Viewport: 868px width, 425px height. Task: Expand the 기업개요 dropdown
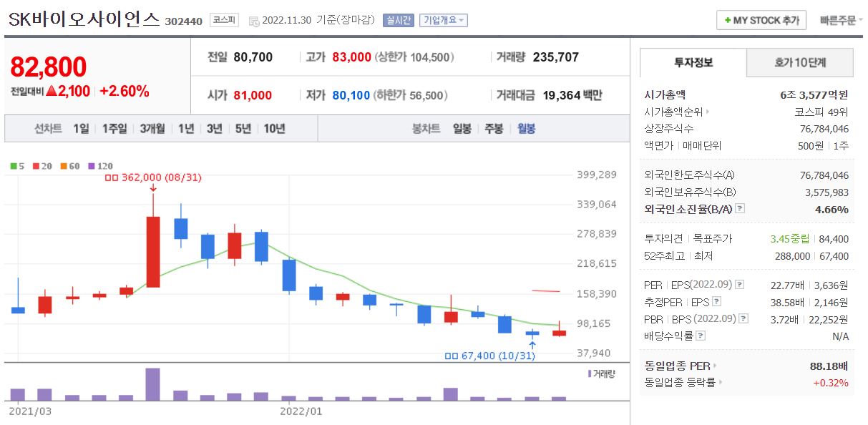(x=443, y=20)
